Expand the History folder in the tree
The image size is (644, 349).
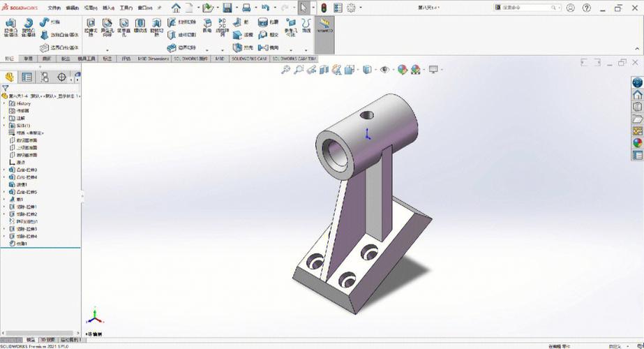pyautogui.click(x=5, y=103)
